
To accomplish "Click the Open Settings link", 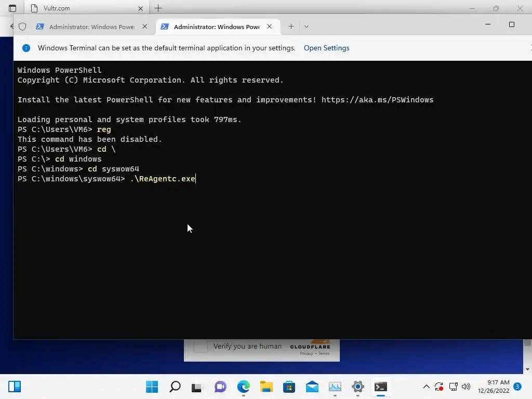I will pos(326,48).
